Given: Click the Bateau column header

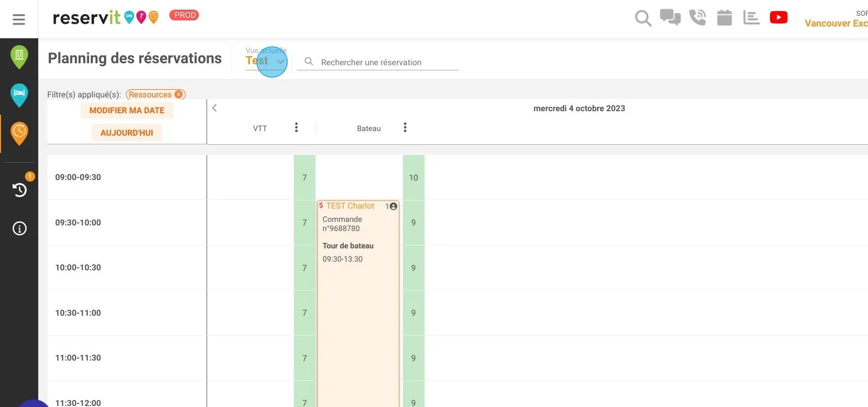Looking at the screenshot, I should (x=369, y=129).
